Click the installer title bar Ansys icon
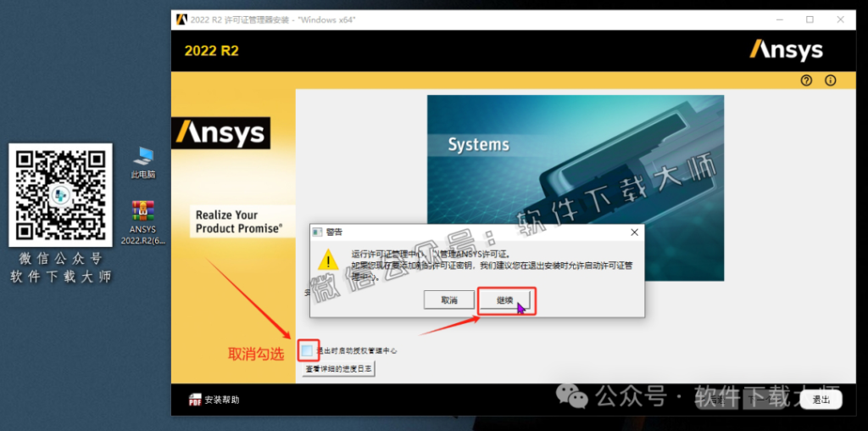The width and height of the screenshot is (868, 431). pyautogui.click(x=181, y=20)
